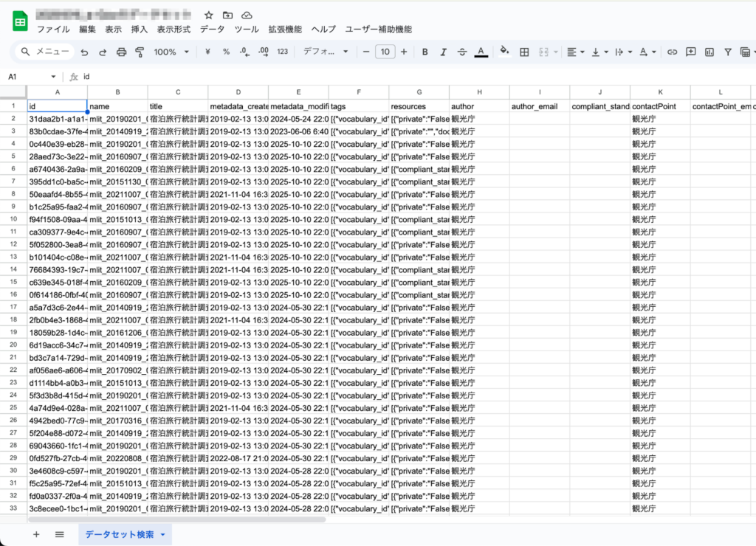
Task: Click the insert chart icon
Action: [709, 52]
